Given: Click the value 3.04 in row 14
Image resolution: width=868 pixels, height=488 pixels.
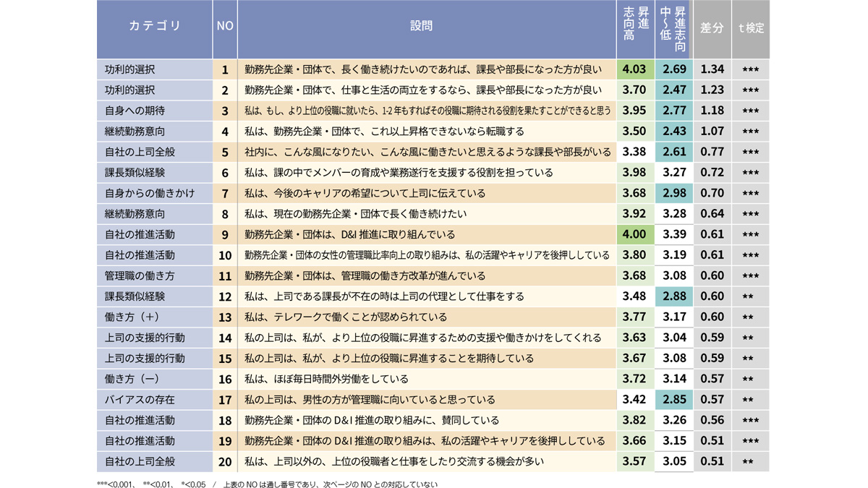Looking at the screenshot, I should [674, 338].
